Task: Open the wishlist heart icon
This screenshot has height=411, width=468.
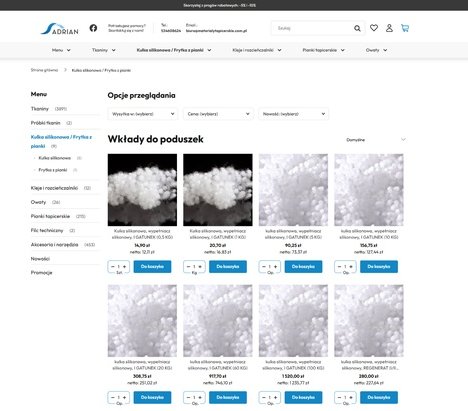Action: (374, 28)
